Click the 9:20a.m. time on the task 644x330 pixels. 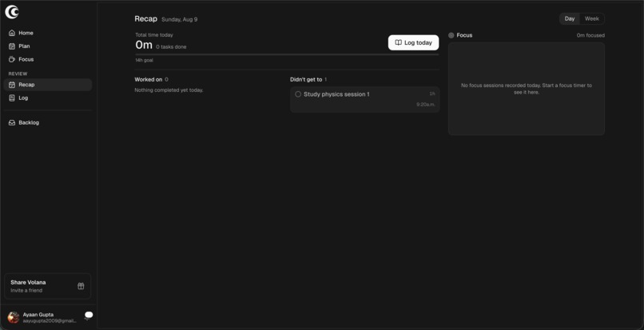(x=426, y=105)
